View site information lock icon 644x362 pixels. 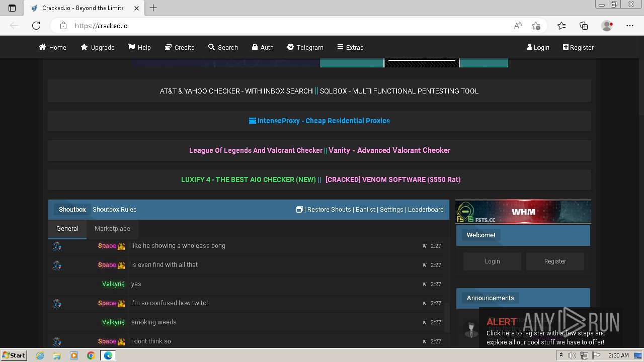point(63,26)
